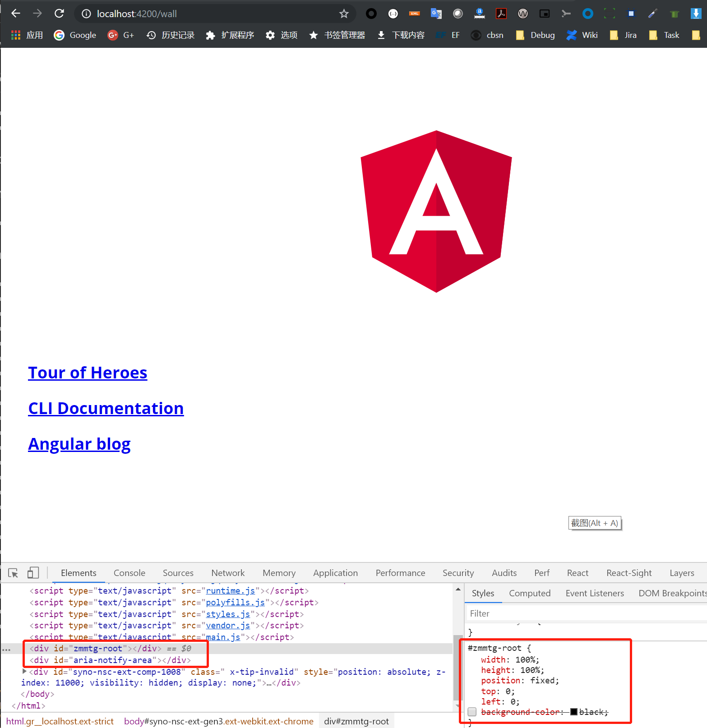Open the Adobe Acrobat PDF extension
Viewport: 707px width, 728px height.
501,14
